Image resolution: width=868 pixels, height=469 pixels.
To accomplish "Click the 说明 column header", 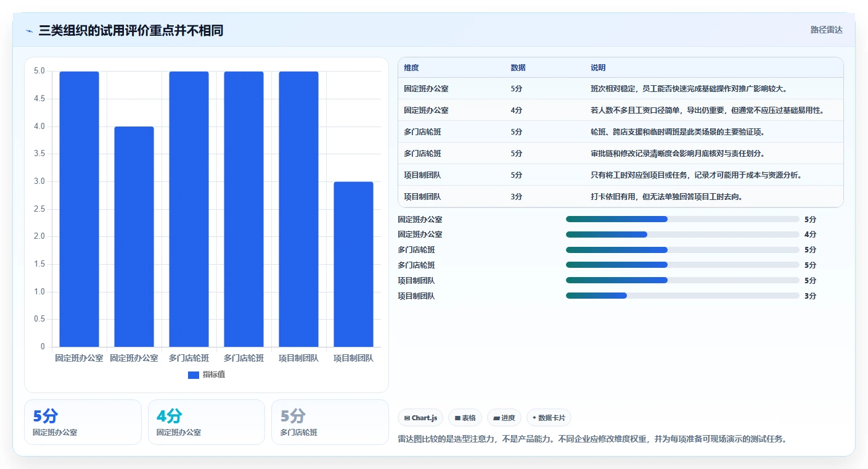I will (x=598, y=68).
